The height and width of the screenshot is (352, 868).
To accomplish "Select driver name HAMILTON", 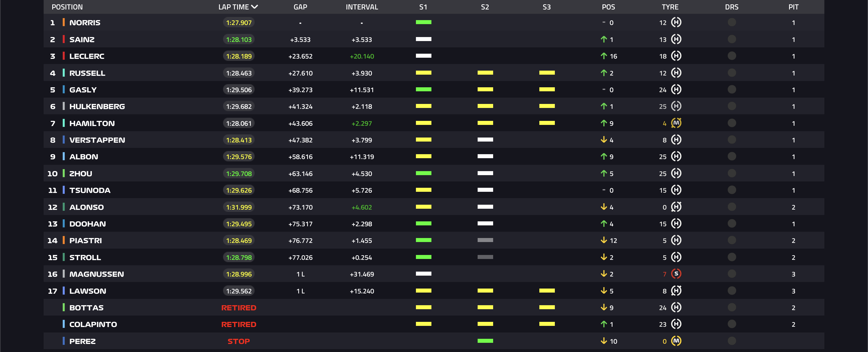I will (92, 123).
